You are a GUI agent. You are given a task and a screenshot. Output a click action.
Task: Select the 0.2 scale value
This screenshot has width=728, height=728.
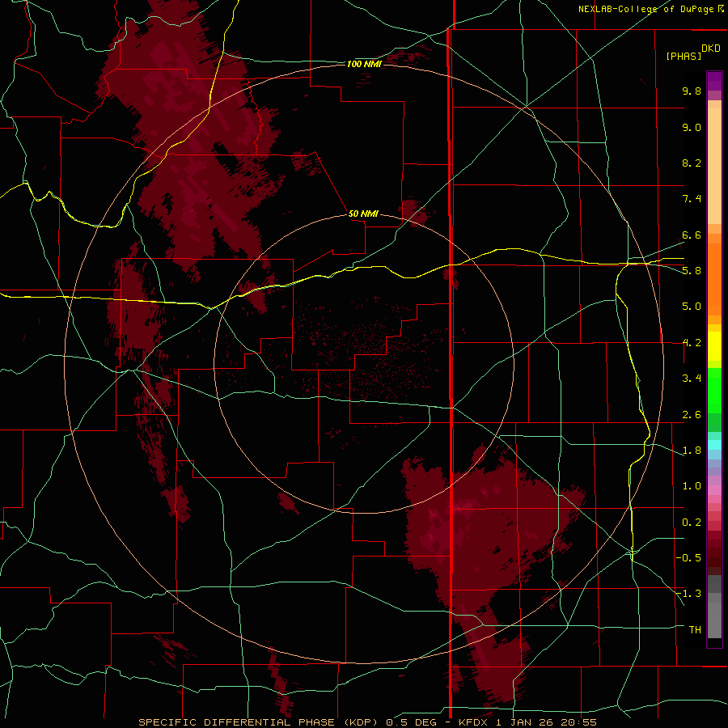pos(692,523)
